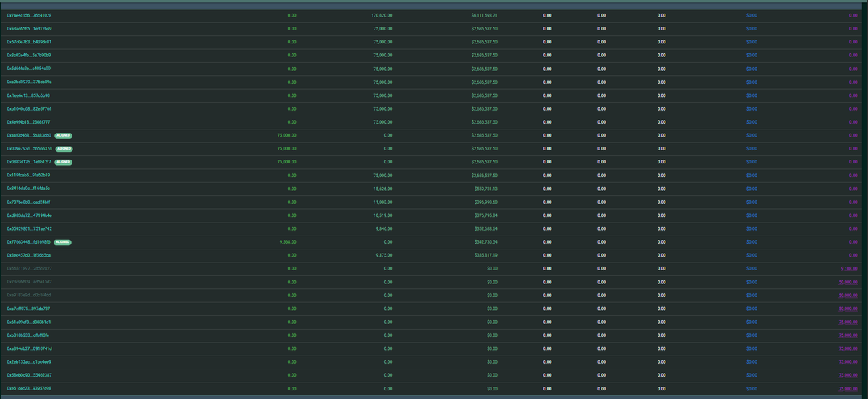Open greyed address 0xe9183e9d...d0c5f4dd
The width and height of the screenshot is (868, 399).
point(29,295)
